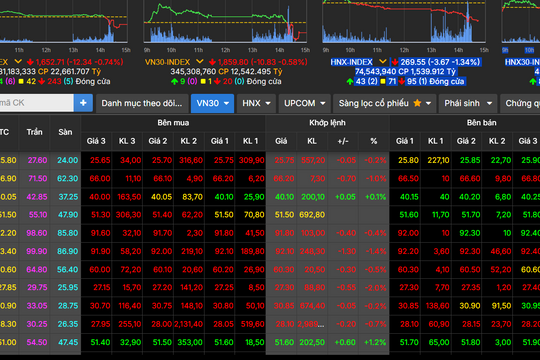Screen dimensions: 540x360
Task: Click the Khớp lệnh header
Action: [x=327, y=123]
